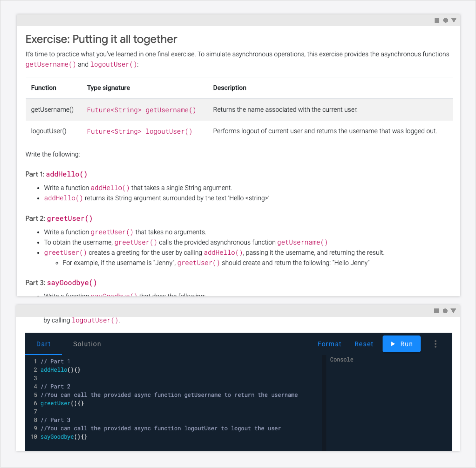Switch to the Dart tab
This screenshot has height=468, width=476.
click(x=44, y=344)
